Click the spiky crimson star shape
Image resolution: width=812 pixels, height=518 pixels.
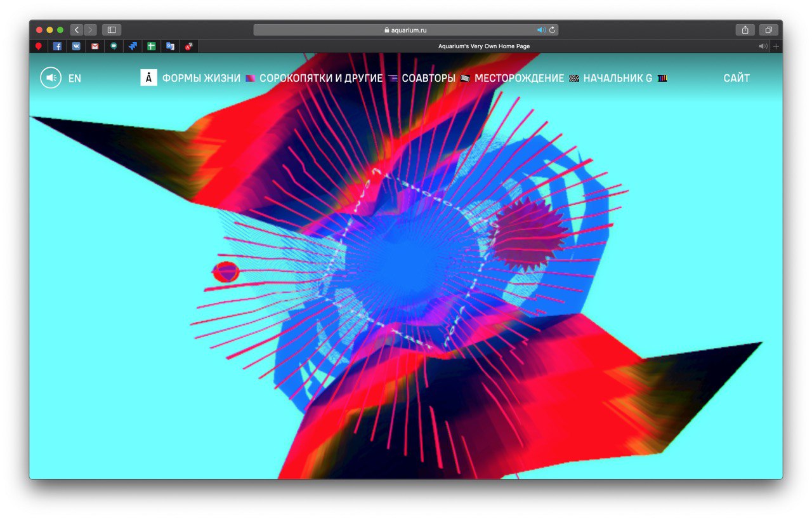[x=529, y=234]
